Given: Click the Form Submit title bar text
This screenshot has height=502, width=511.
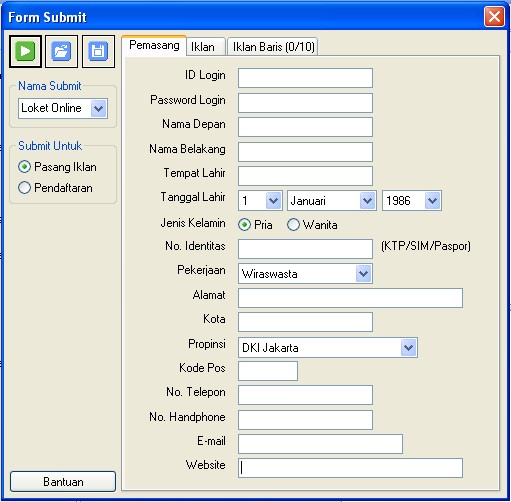Looking at the screenshot, I should click(47, 17).
